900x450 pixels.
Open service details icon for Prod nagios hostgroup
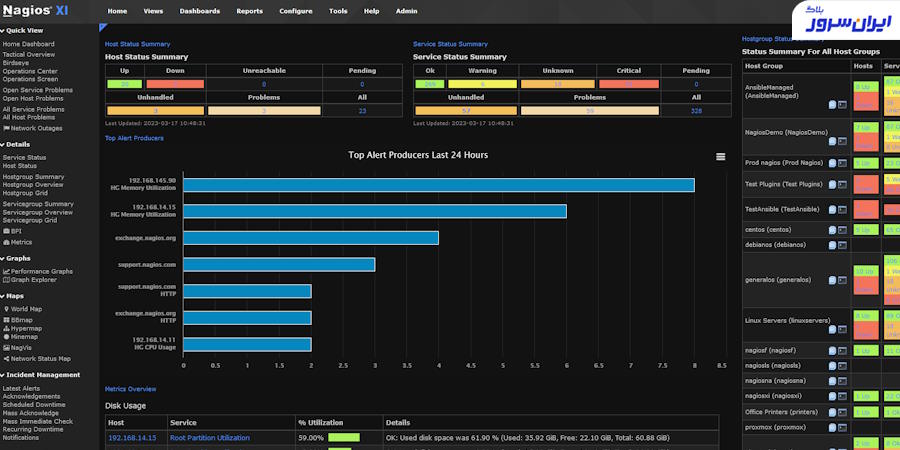(x=832, y=163)
